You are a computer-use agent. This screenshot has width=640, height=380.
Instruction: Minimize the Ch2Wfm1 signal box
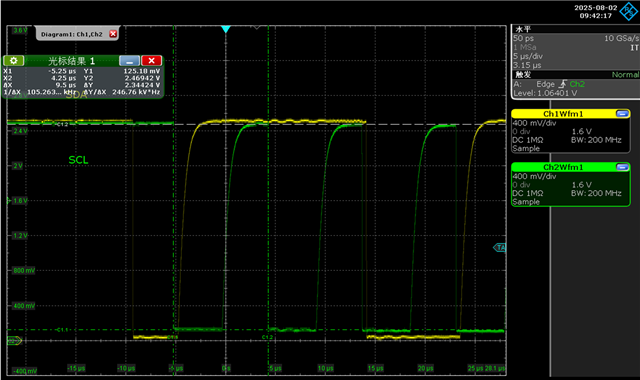click(x=622, y=167)
